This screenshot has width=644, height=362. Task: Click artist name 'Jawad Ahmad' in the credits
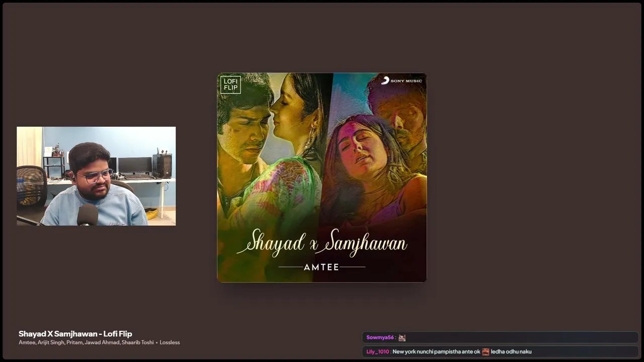point(102,342)
